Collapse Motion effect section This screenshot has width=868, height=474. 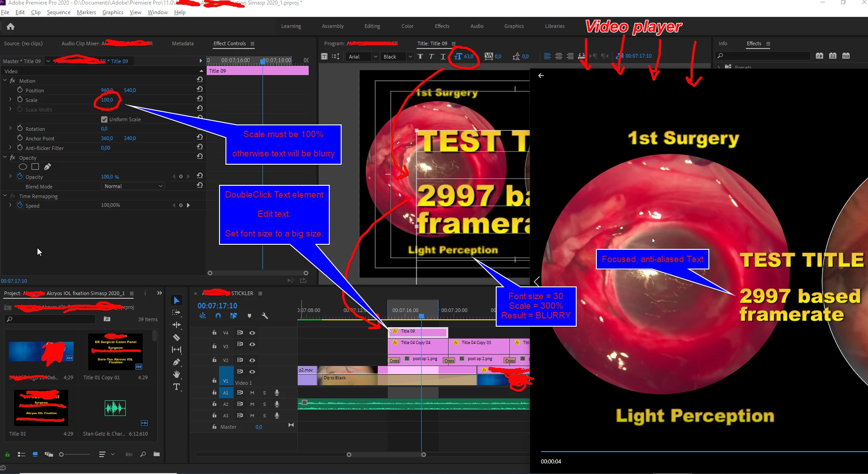[x=5, y=81]
